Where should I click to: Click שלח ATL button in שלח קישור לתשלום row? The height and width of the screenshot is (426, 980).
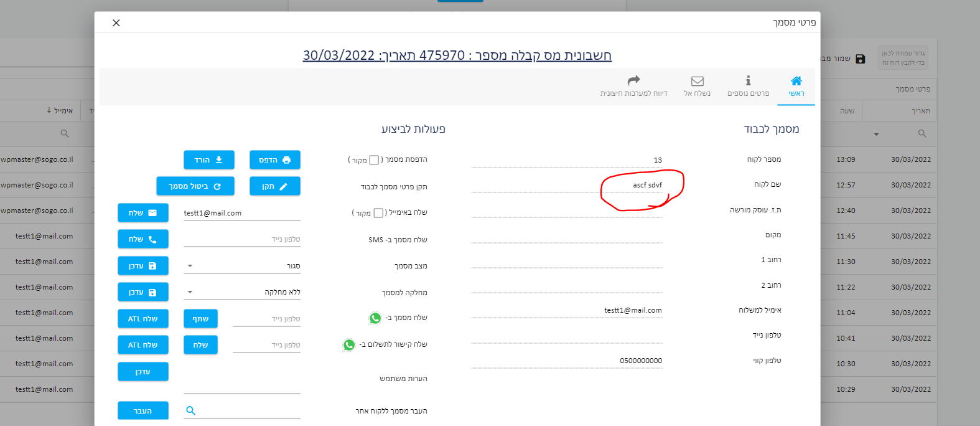[x=143, y=345]
